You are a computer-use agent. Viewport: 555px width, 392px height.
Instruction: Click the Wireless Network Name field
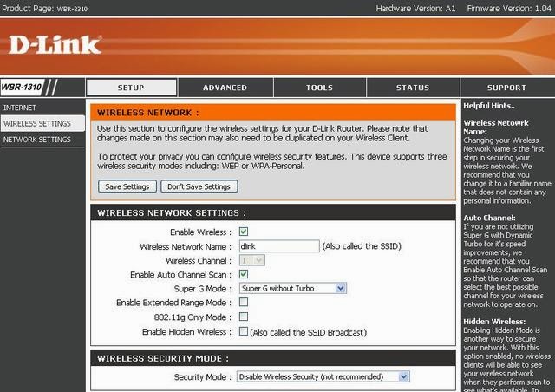(x=279, y=246)
